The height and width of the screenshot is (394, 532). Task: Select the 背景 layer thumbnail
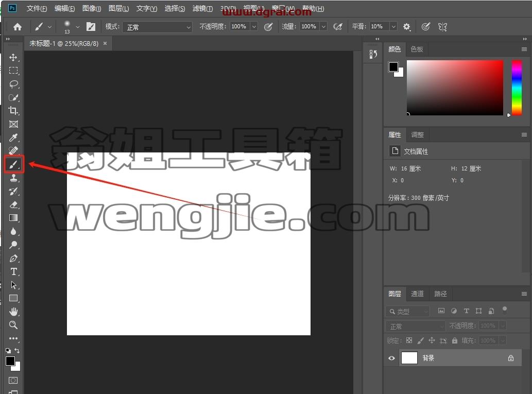pos(409,358)
